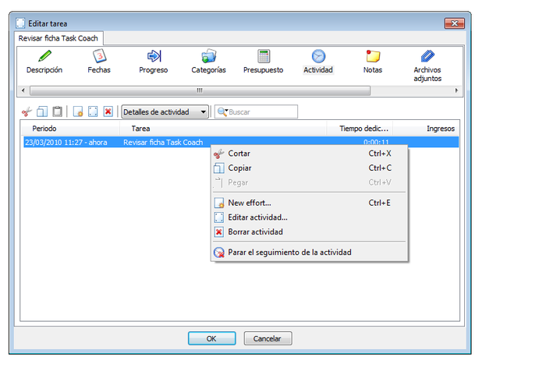Screen dimensions: 546x392
Task: Open the Fechas calendar icon tab
Action: click(x=99, y=62)
